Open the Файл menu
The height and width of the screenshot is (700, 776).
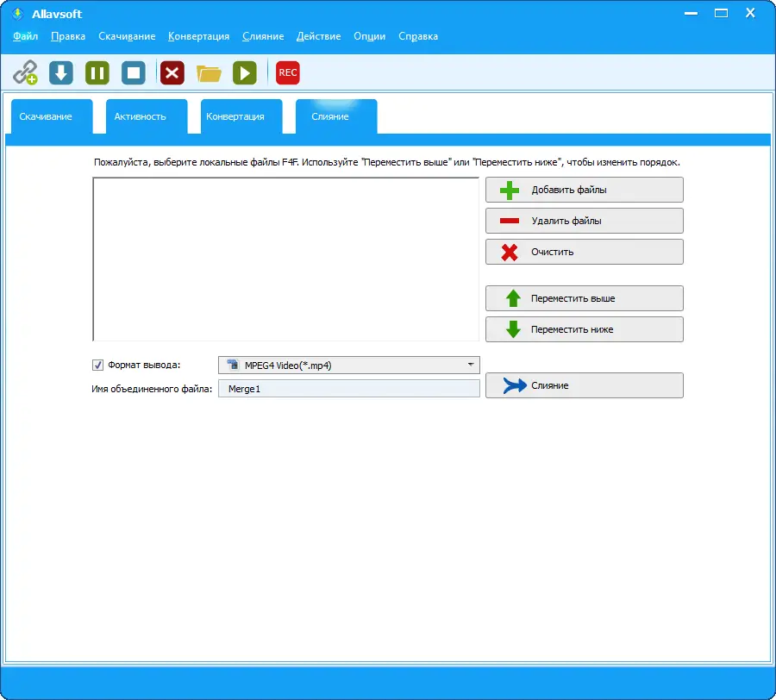tap(25, 36)
